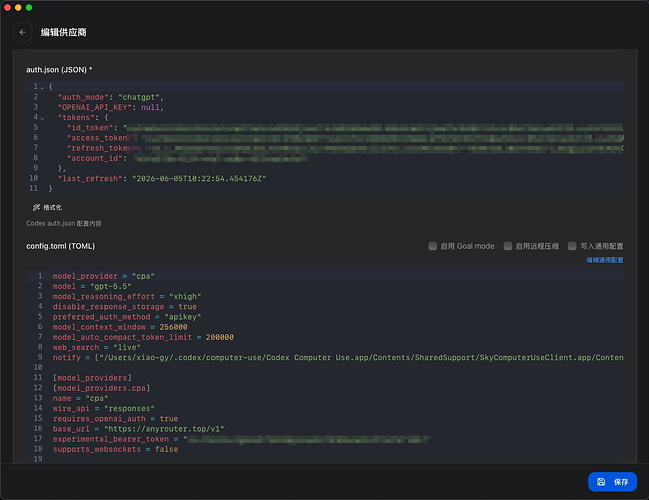Viewport: 649px width, 500px height.
Task: Click the disable_response_storage = true line
Action: 125,307
